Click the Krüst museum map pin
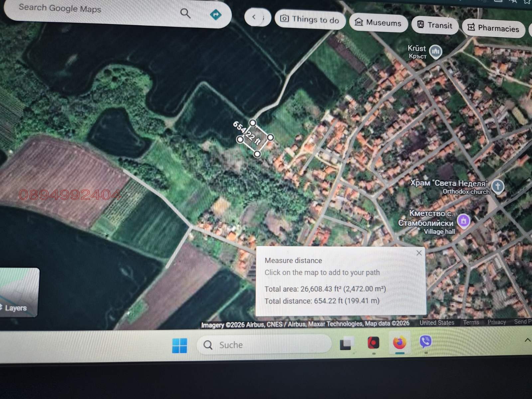 coord(435,52)
